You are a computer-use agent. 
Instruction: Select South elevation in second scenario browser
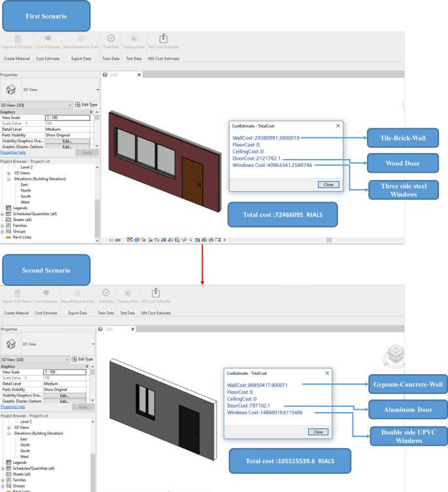(x=25, y=451)
